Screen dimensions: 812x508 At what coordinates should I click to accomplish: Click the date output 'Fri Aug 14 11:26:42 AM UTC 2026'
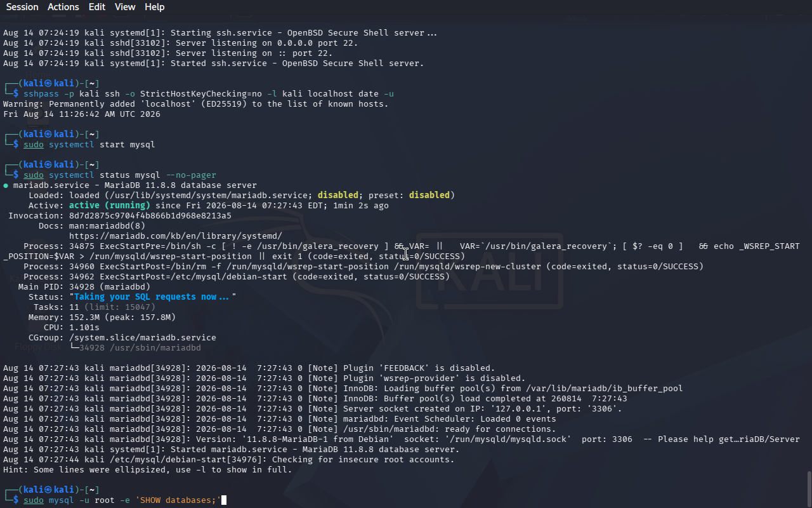click(82, 114)
